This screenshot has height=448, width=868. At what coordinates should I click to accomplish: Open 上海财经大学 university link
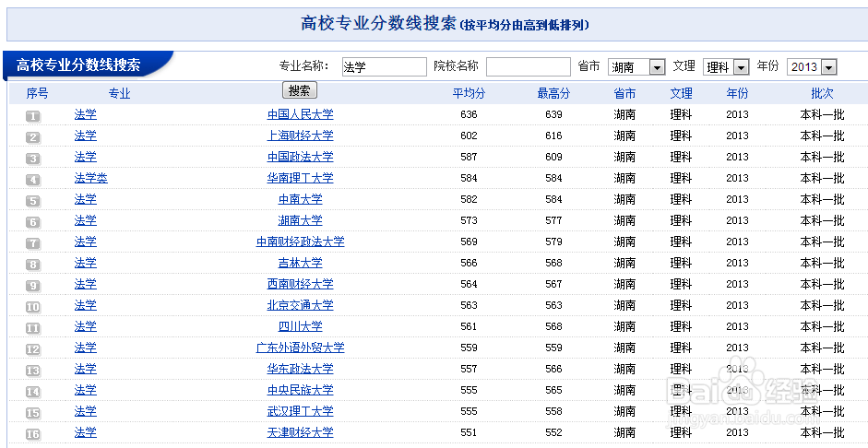click(x=300, y=136)
